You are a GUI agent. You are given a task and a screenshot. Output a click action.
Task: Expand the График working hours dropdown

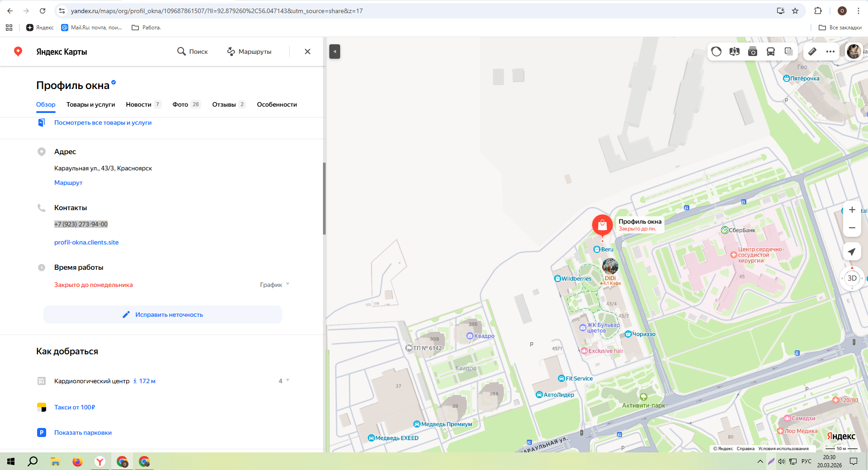point(275,285)
